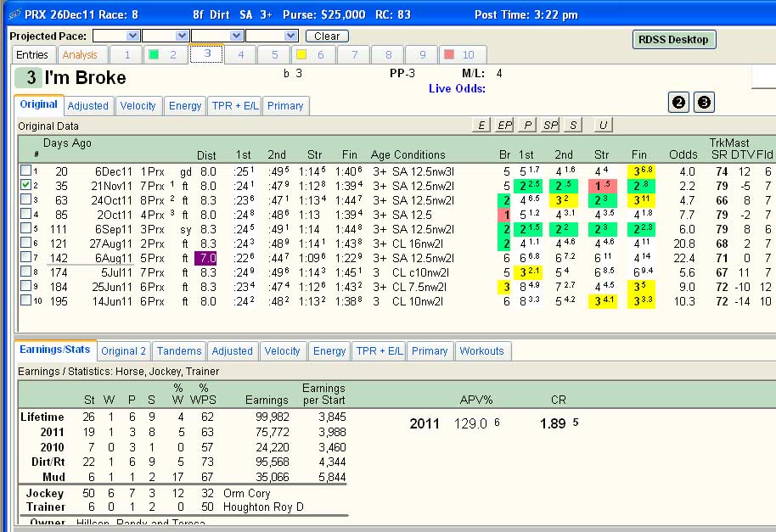Click the purple 7.0 distance cell

[x=205, y=258]
